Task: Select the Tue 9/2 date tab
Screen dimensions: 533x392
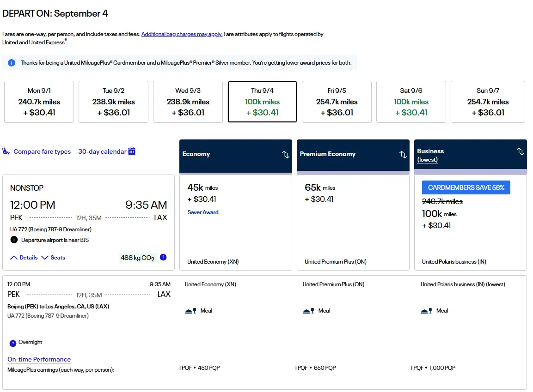Action: tap(114, 102)
